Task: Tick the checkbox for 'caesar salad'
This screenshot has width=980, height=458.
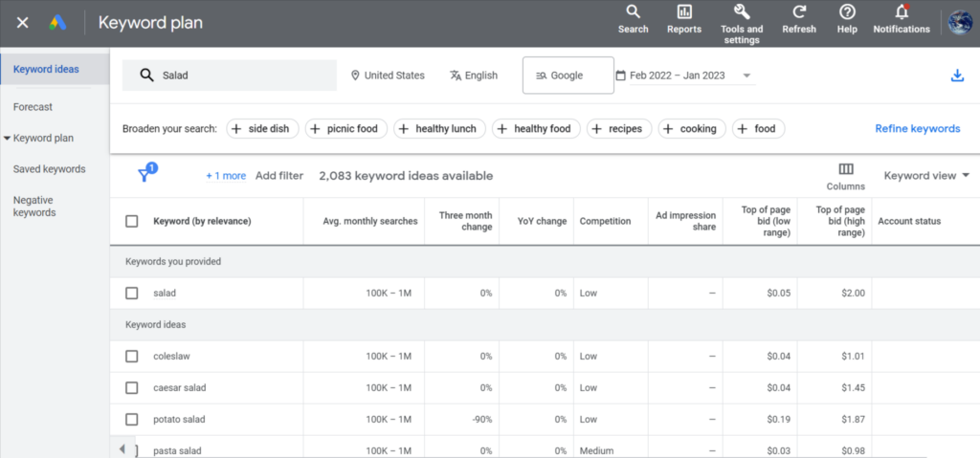Action: (132, 388)
